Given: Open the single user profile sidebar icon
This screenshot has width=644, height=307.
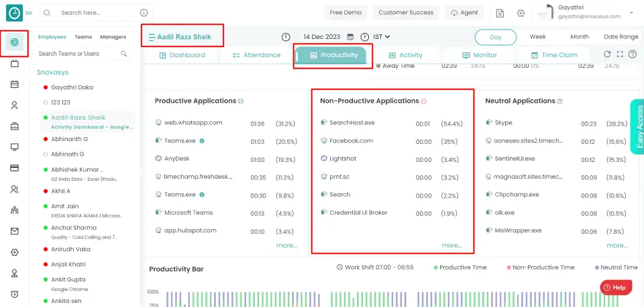Looking at the screenshot, I should click(14, 105).
